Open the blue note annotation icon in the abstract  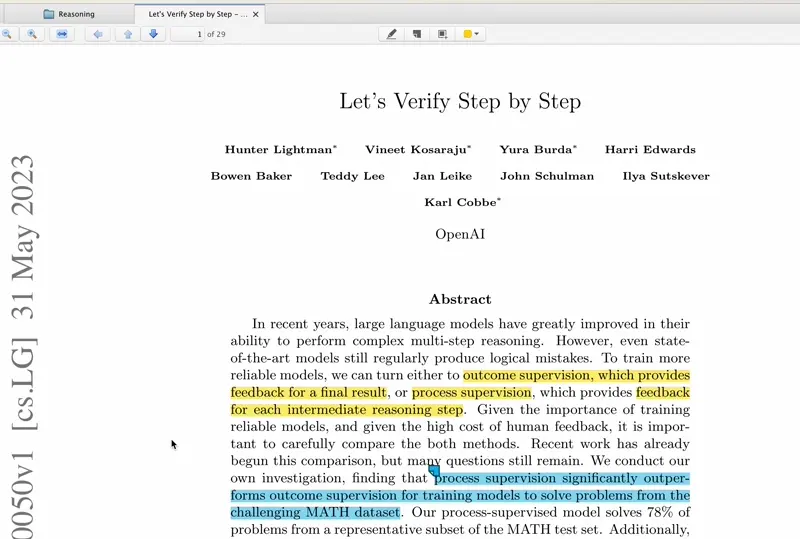point(434,471)
